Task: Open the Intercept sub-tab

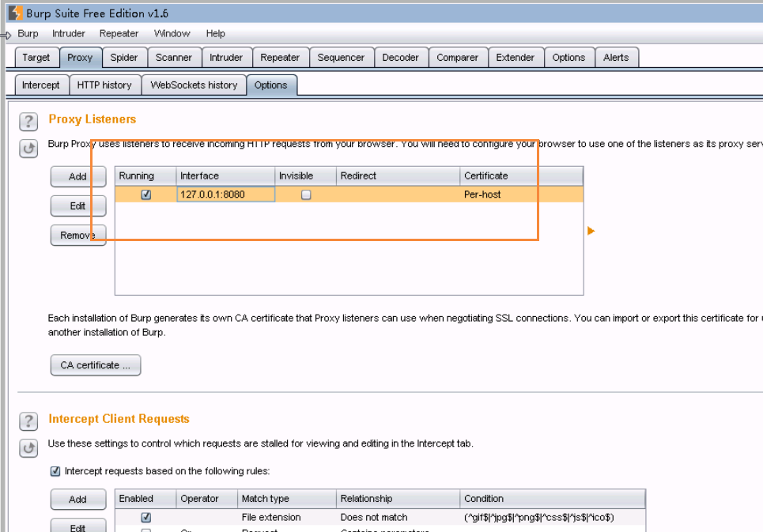Action: point(41,85)
